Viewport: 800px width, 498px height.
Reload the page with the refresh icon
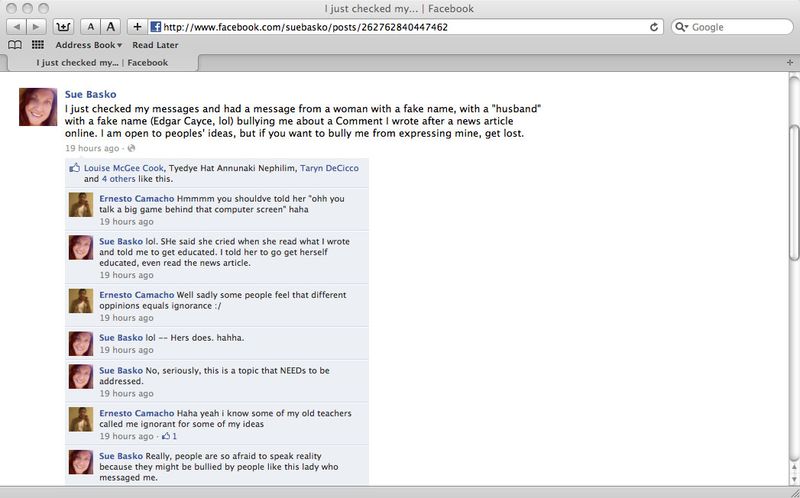654,27
